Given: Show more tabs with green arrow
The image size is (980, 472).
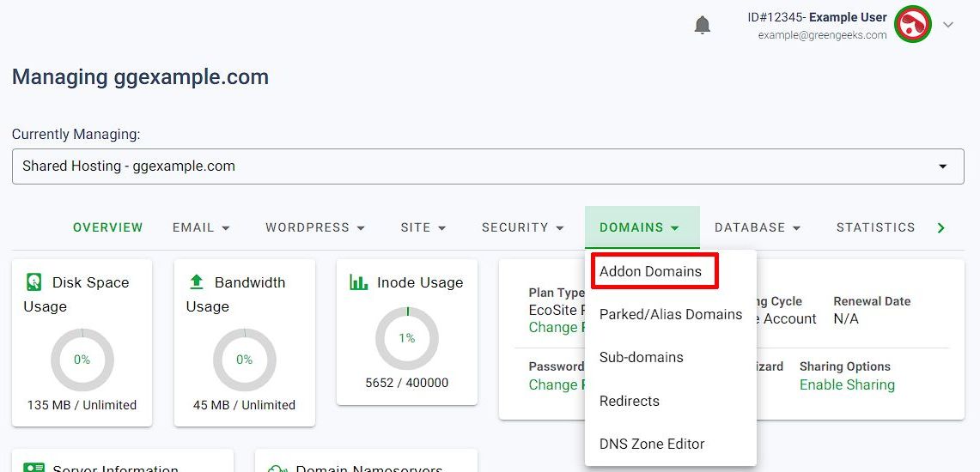Looking at the screenshot, I should click(941, 228).
